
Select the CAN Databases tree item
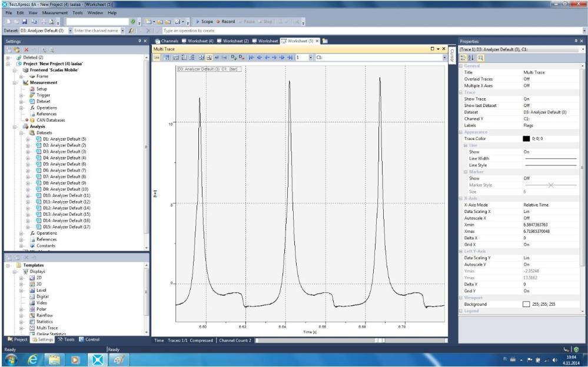click(x=51, y=121)
